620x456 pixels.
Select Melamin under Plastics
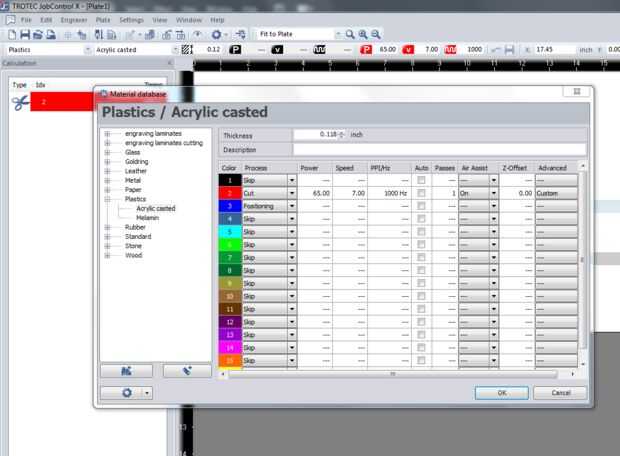(147, 218)
